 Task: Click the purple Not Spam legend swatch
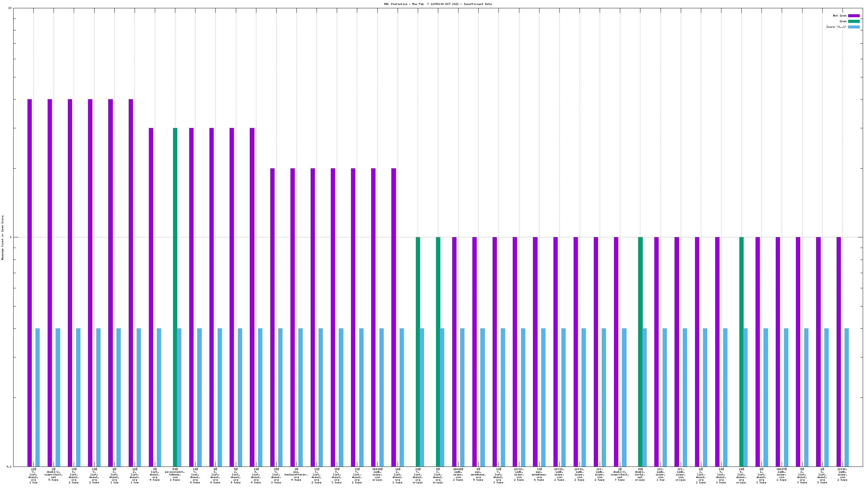[x=853, y=16]
